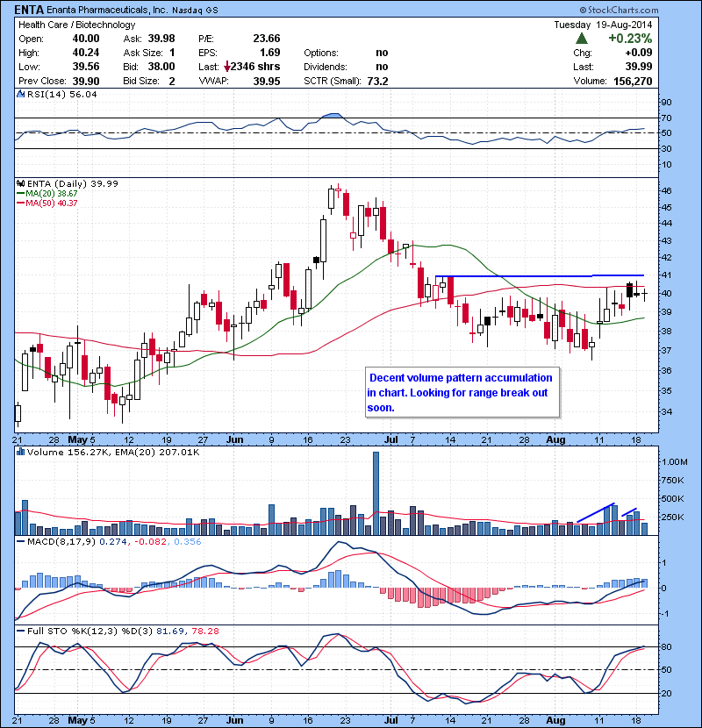Image resolution: width=702 pixels, height=728 pixels.
Task: Click the RSI(14) panel indicator icon
Action: click(x=21, y=94)
